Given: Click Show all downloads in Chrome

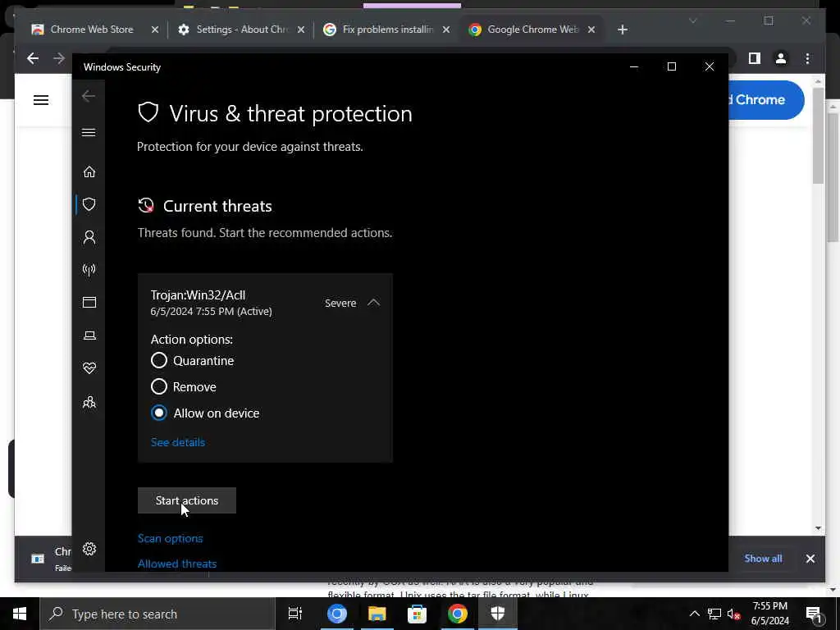Looking at the screenshot, I should coord(763,558).
